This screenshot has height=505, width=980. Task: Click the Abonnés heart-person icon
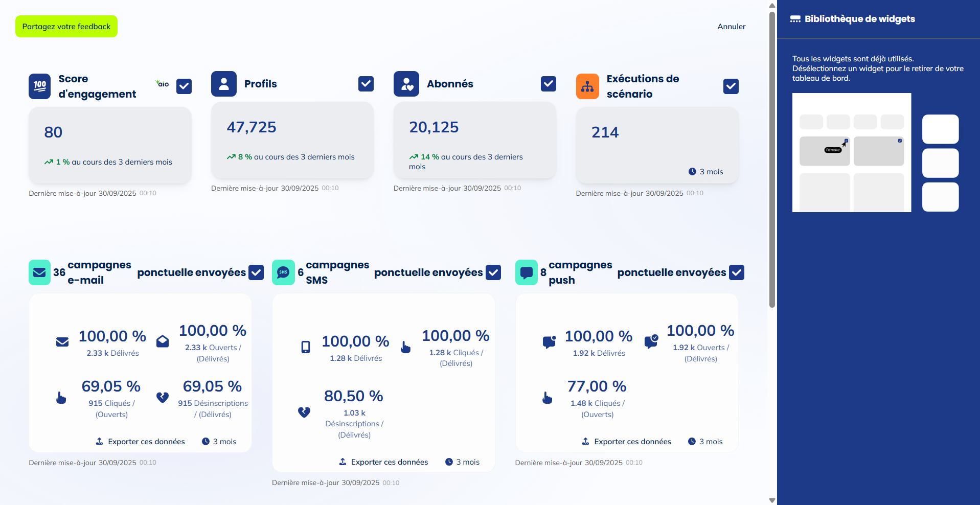(x=406, y=84)
